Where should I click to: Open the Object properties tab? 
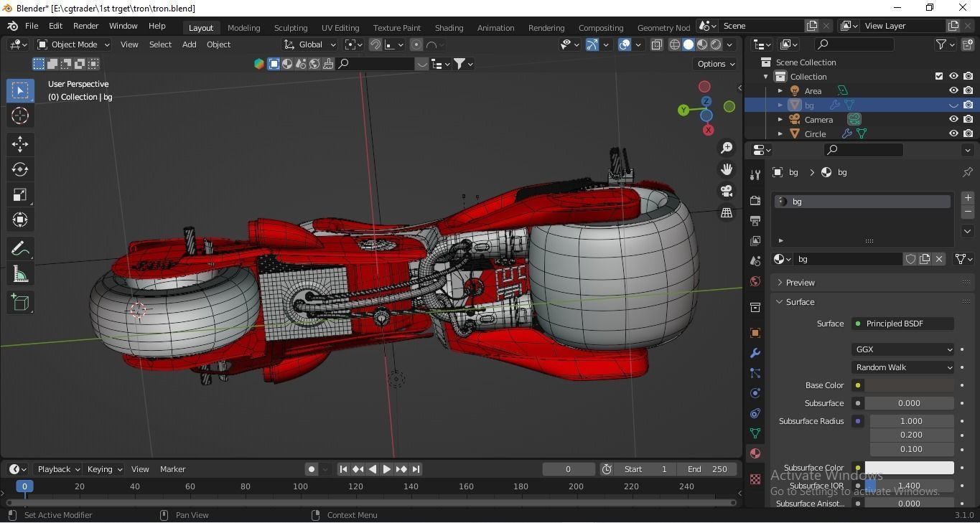coord(755,333)
